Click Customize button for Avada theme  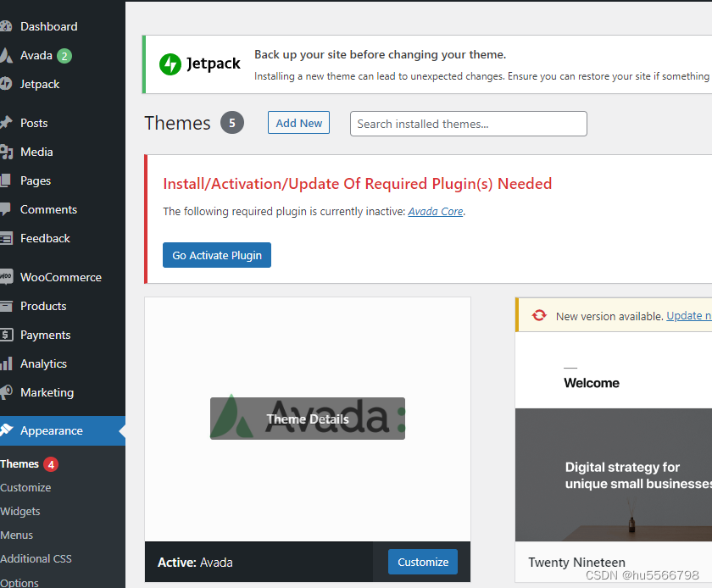click(x=423, y=562)
